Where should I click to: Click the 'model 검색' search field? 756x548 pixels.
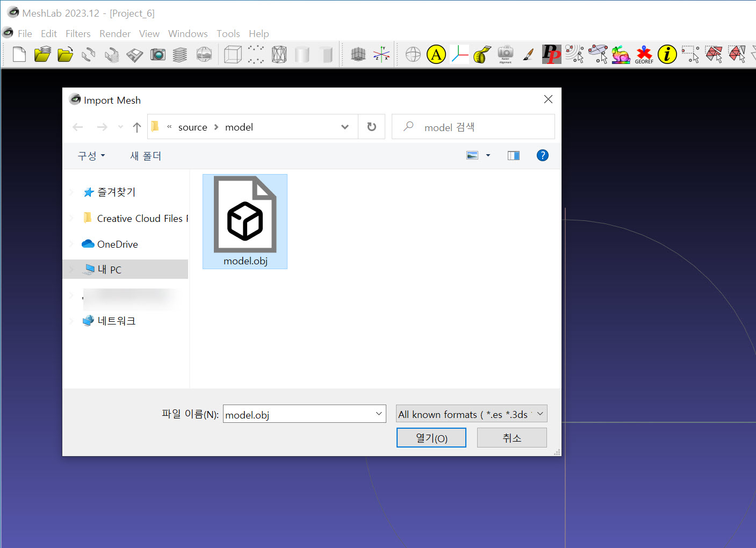(473, 127)
